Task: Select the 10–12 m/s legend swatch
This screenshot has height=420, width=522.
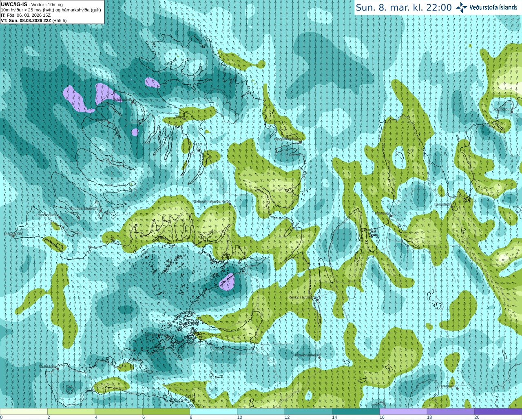Action: tap(261, 411)
